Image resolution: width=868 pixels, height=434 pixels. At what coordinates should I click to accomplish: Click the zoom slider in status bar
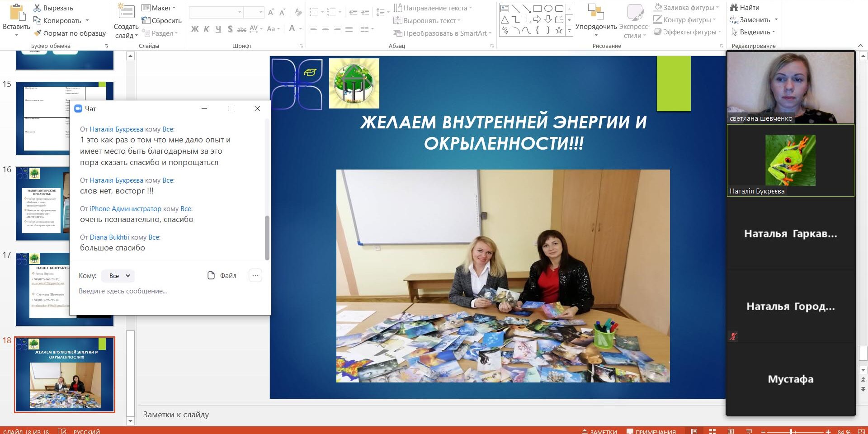click(791, 431)
